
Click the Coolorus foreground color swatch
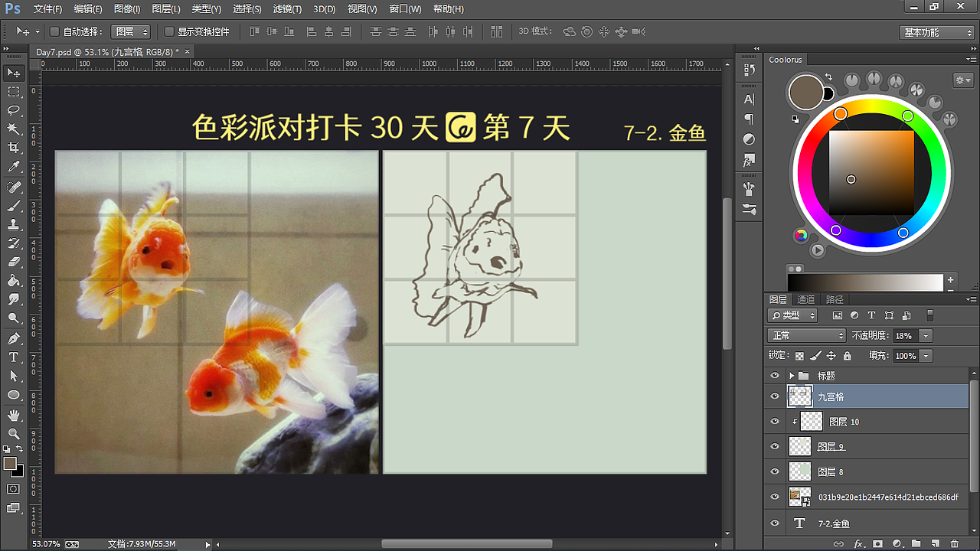click(805, 93)
